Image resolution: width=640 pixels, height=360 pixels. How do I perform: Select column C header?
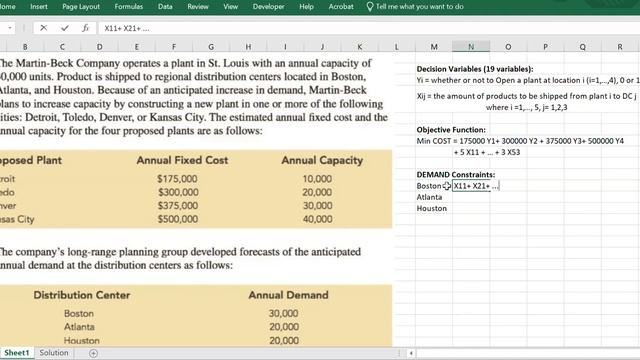62,47
